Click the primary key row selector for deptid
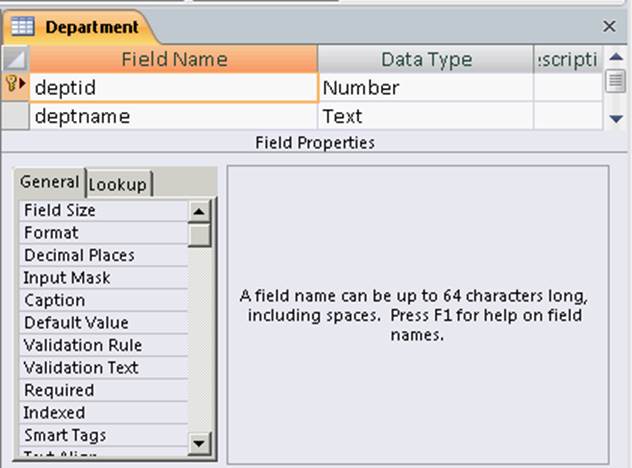Viewport: 632px width, 468px height. 15,88
